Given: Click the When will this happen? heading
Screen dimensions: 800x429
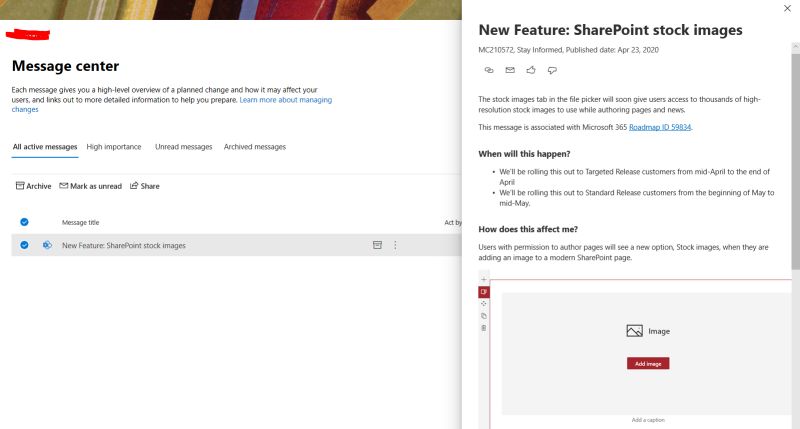Looking at the screenshot, I should [x=524, y=154].
